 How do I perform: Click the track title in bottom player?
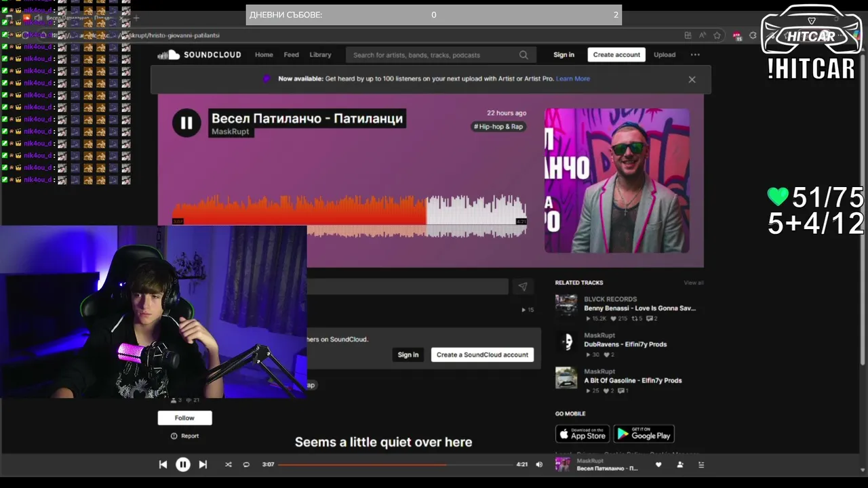click(607, 468)
